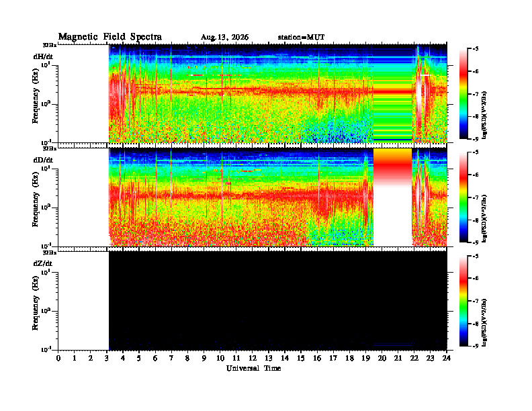Click log(PSD) units label of dD/dt color bar
Image resolution: width=532 pixels, height=411 pixels.
(x=485, y=219)
